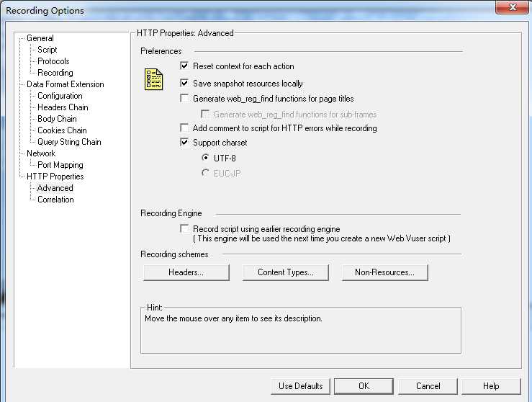Select Protocols in the tree
532x402 pixels.
click(x=53, y=61)
